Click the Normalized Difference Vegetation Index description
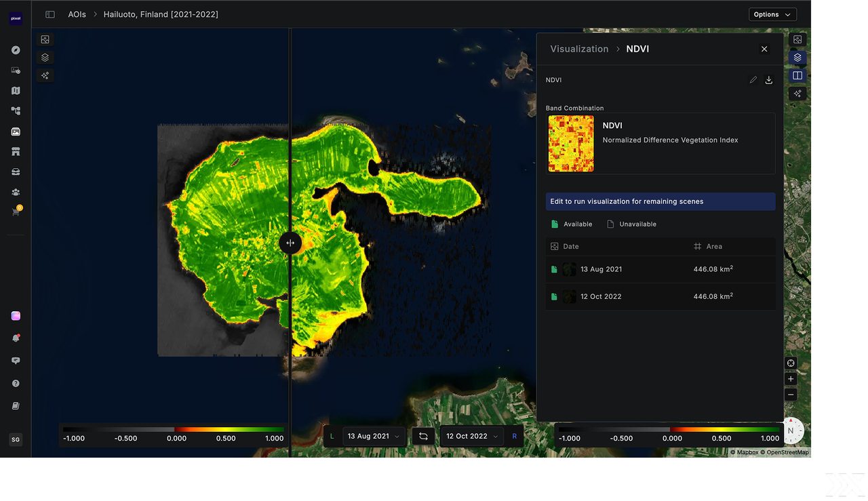The image size is (868, 501). [670, 140]
